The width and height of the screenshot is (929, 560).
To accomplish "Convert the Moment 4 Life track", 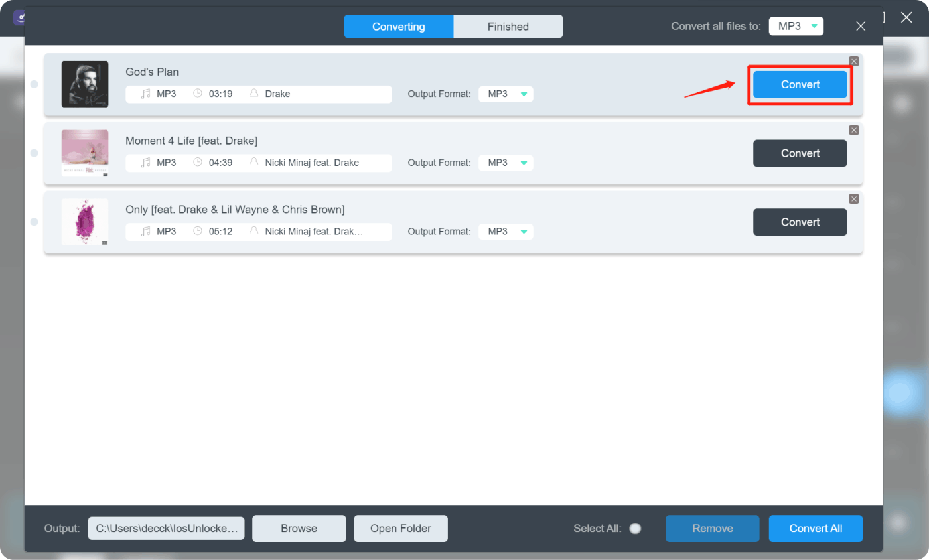I will click(x=800, y=153).
